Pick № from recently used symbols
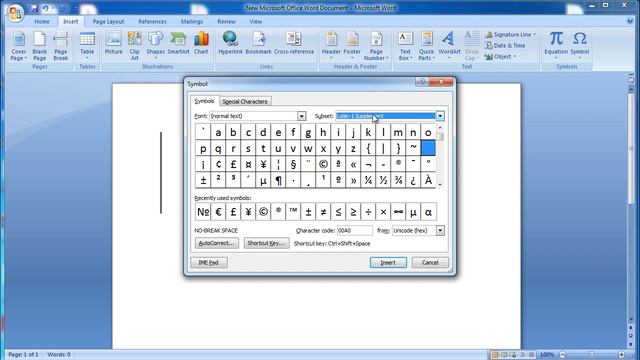The image size is (640, 360). (x=203, y=212)
